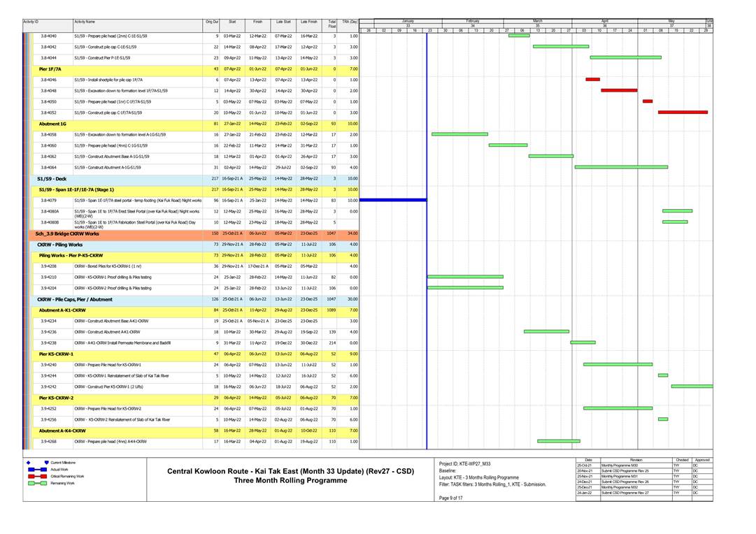Click the green bar for activity 3.8-4064

(x=620, y=168)
